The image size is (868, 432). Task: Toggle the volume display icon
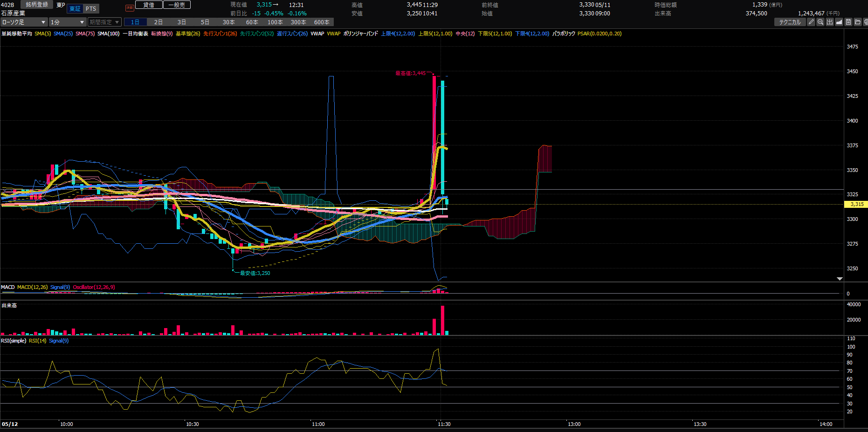coord(830,22)
